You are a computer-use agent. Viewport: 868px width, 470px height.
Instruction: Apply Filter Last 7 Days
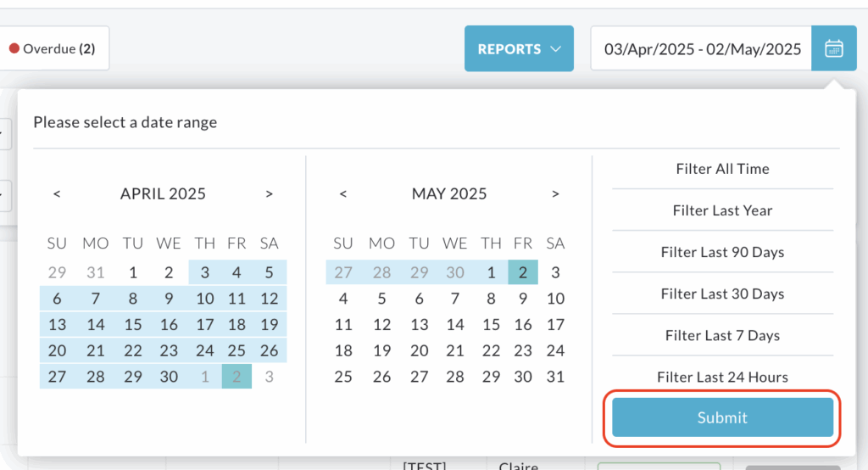(x=722, y=335)
